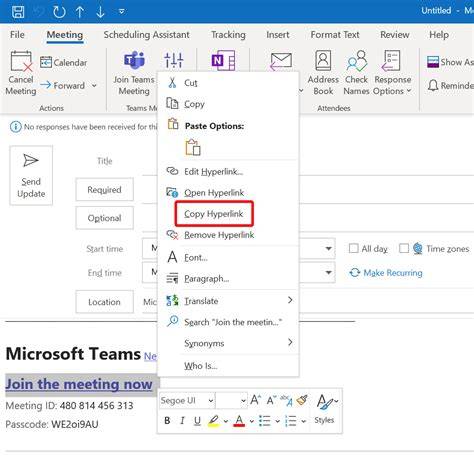Viewport: 474px width, 459px height.
Task: Open meeting settings sliders icon
Action: (174, 60)
